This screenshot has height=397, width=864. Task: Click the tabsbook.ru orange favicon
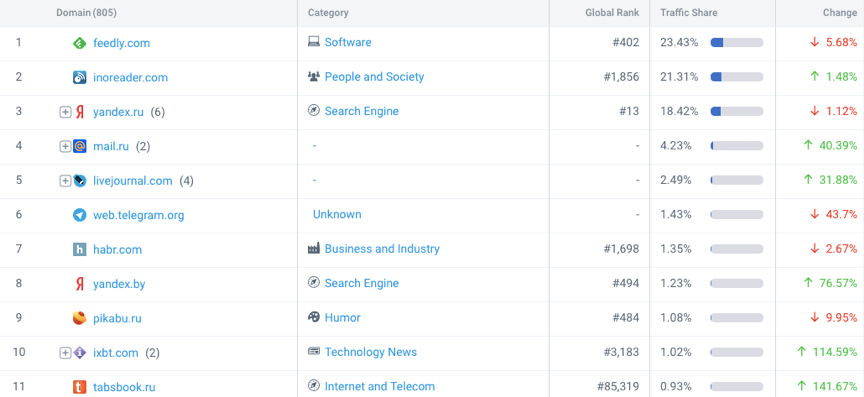click(80, 387)
